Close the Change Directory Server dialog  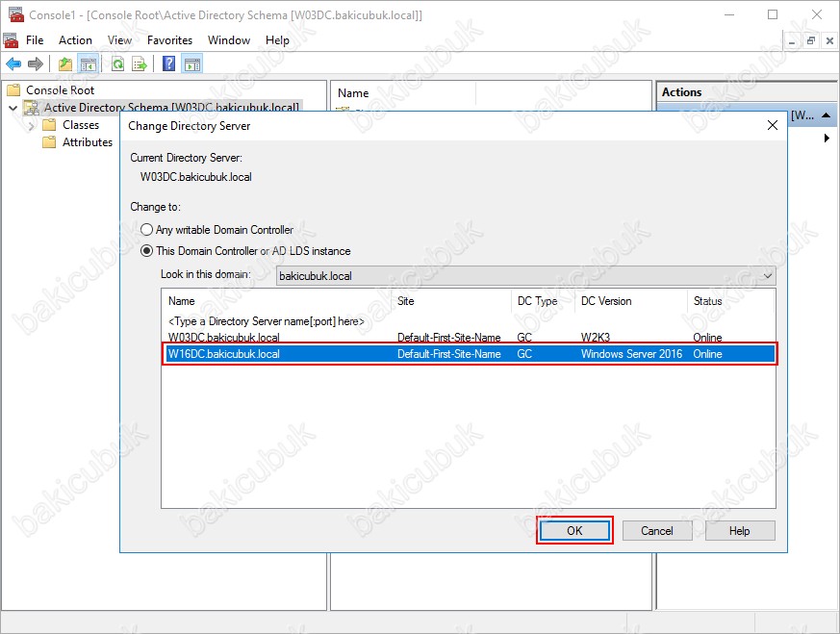(772, 125)
